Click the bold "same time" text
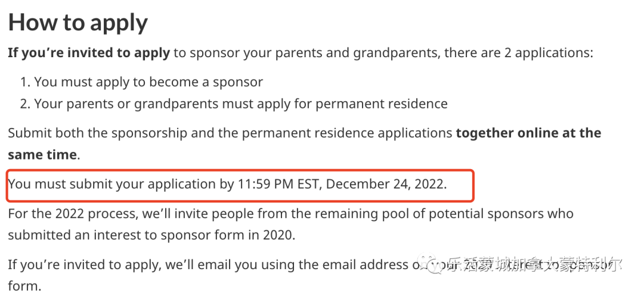The height and width of the screenshot is (293, 644). tap(42, 155)
